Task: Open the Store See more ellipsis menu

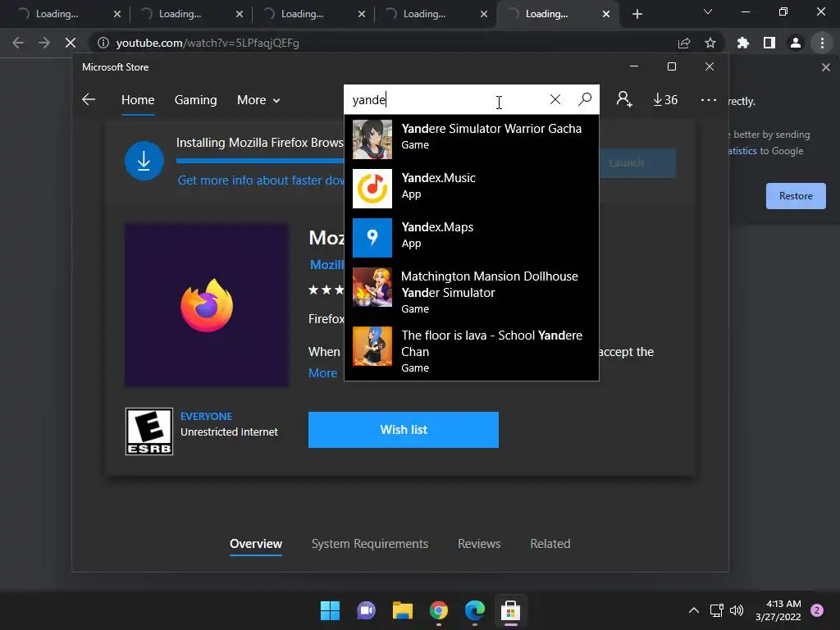Action: pos(708,100)
